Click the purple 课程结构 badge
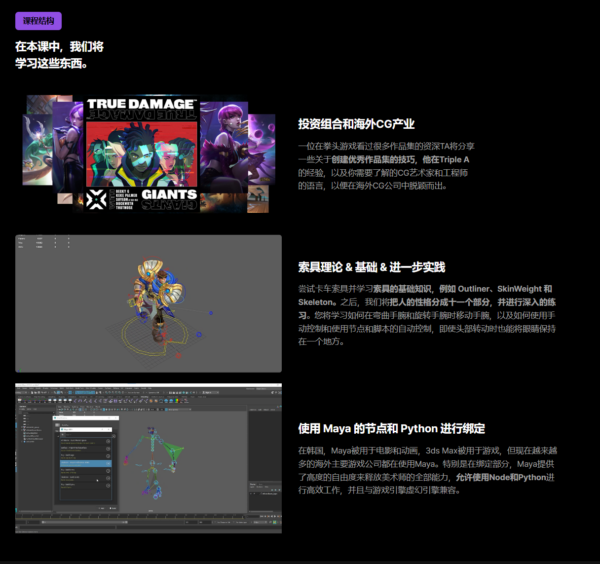Screen dimensions: 600x564 pyautogui.click(x=38, y=21)
